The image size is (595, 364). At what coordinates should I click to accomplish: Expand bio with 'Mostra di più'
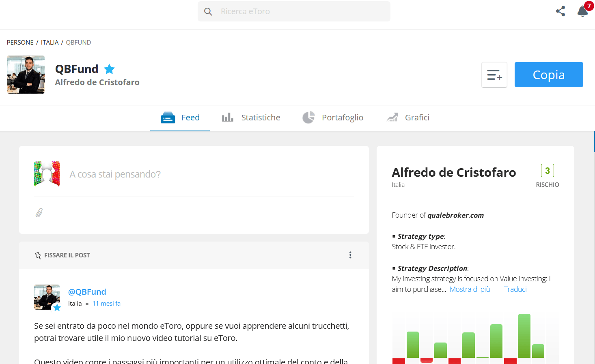pyautogui.click(x=470, y=289)
